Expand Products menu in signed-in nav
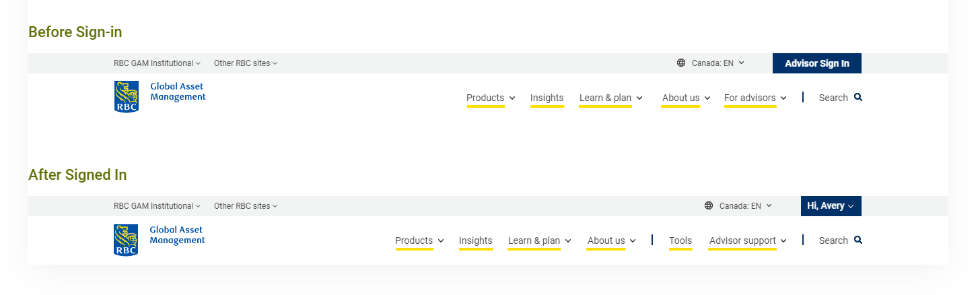This screenshot has width=980, height=295. pyautogui.click(x=420, y=241)
